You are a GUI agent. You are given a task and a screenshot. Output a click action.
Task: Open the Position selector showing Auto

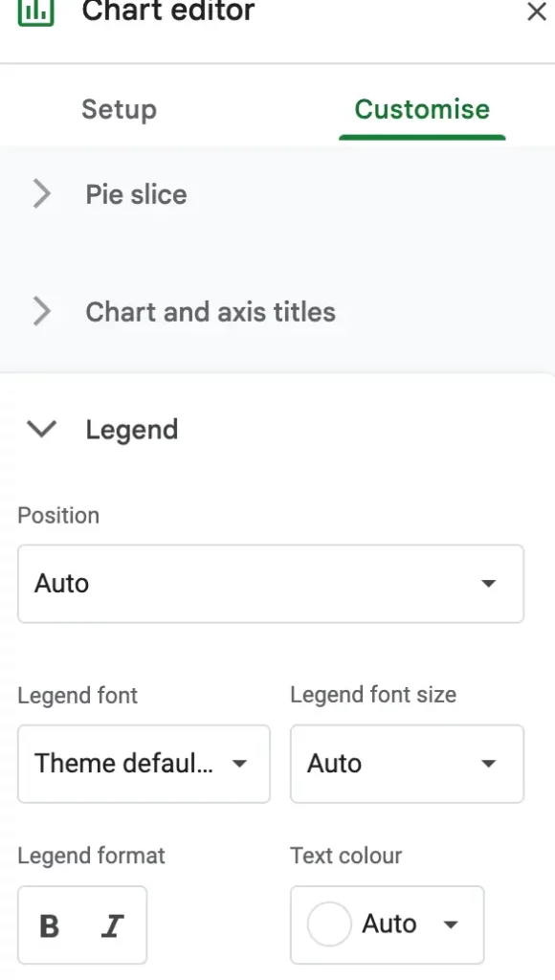tap(271, 584)
